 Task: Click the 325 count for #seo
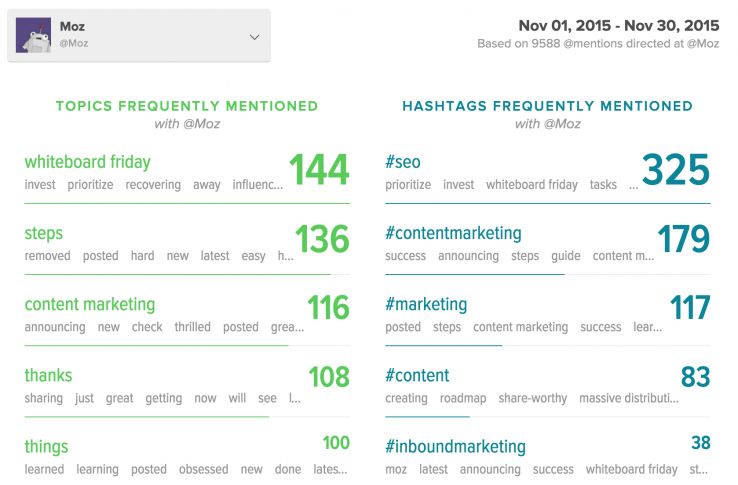(x=675, y=170)
